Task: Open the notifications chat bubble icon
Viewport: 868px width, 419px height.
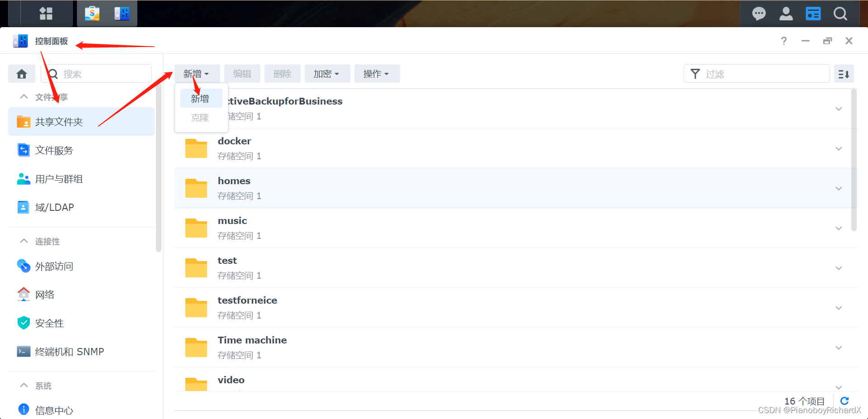Action: (759, 14)
